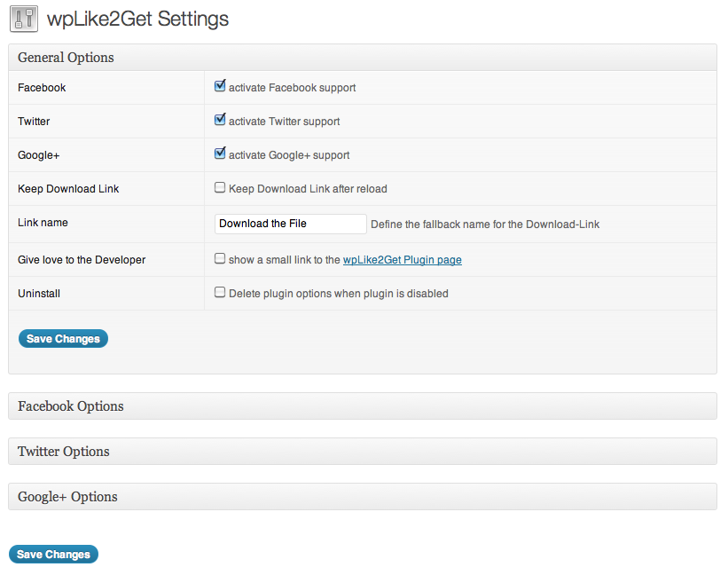728x575 pixels.
Task: Click Save Changes in General Options panel
Action: [63, 339]
